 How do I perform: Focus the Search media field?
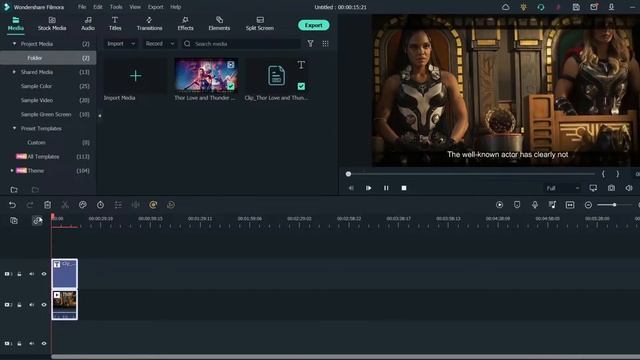tap(241, 44)
